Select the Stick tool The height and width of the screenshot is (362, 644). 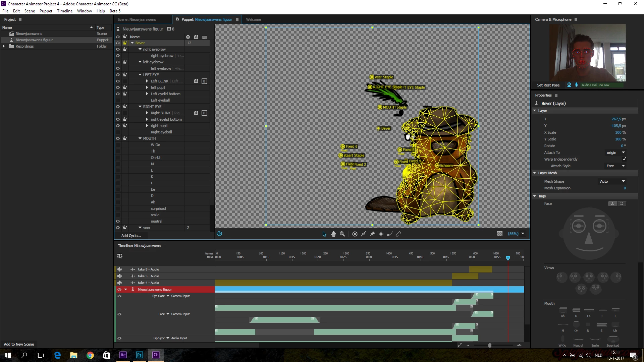click(x=398, y=234)
